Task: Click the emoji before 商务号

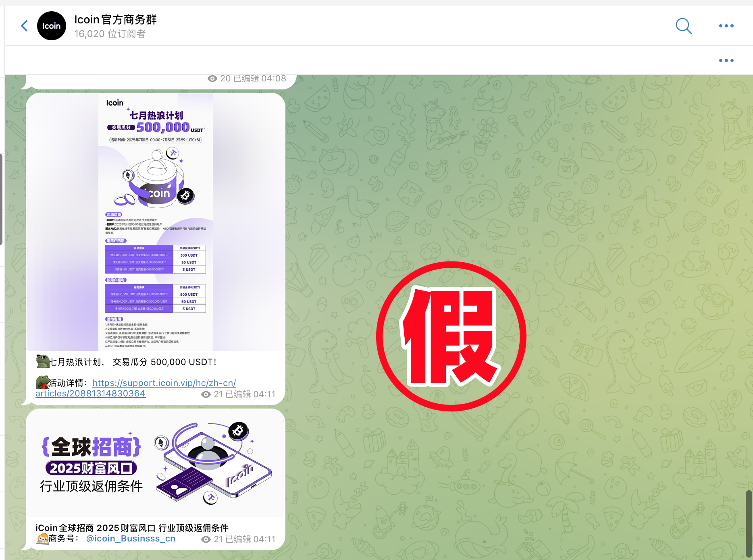Action: [x=42, y=538]
